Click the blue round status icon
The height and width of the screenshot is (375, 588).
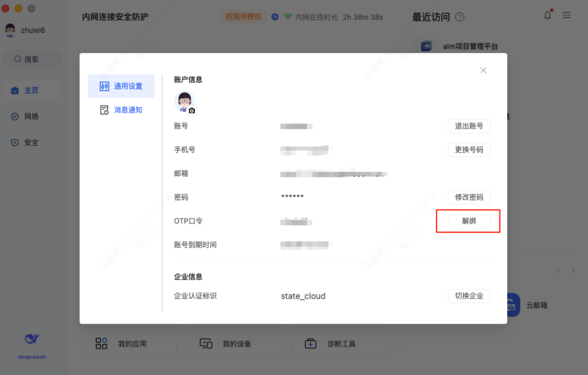275,17
